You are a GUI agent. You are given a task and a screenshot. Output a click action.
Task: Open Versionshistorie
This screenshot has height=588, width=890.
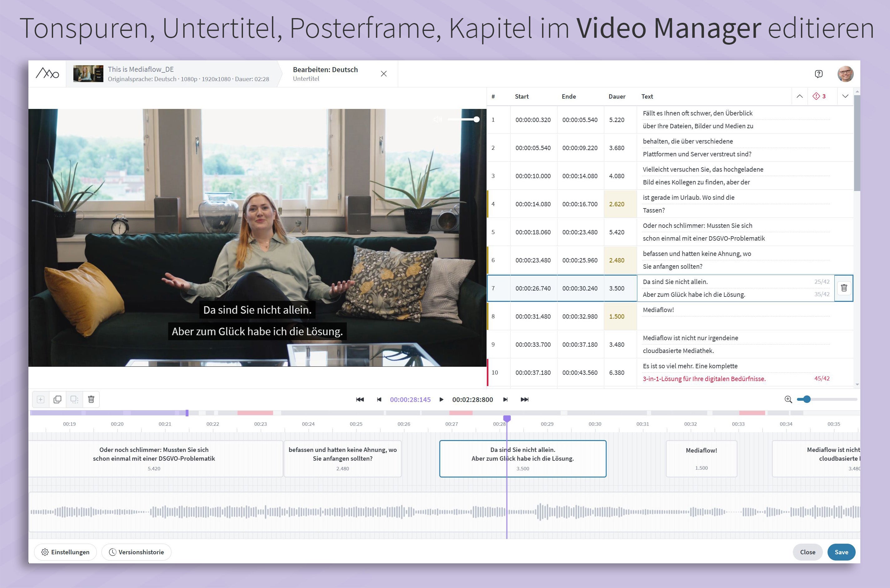pos(136,552)
